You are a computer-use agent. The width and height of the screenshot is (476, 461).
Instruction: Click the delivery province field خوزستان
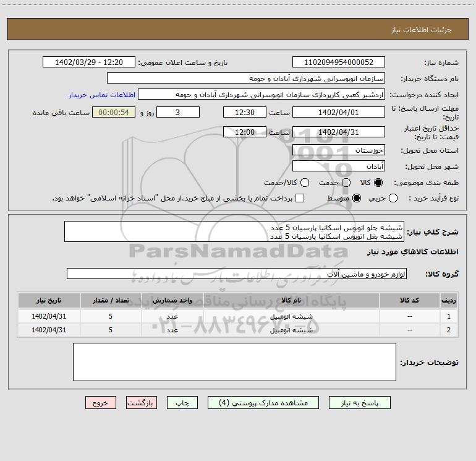pos(339,150)
